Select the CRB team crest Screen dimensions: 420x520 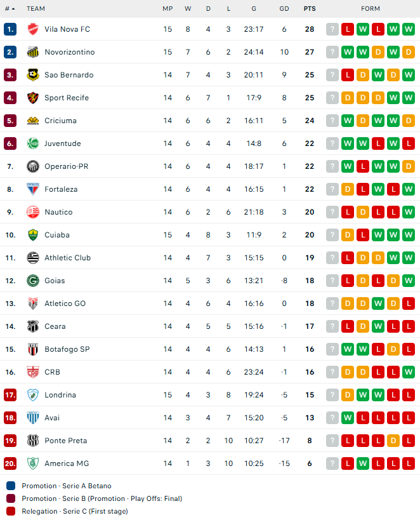33,372
